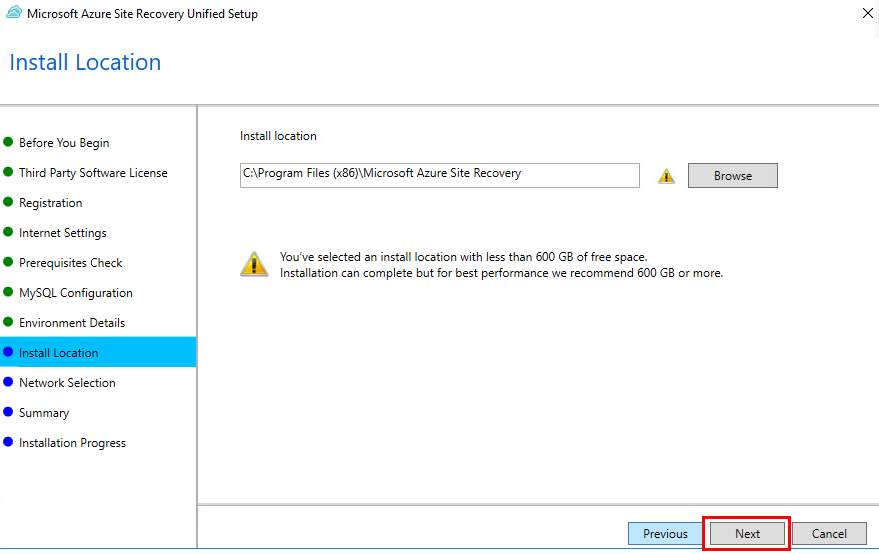The height and width of the screenshot is (554, 879).
Task: Select the Network Selection step
Action: click(67, 382)
